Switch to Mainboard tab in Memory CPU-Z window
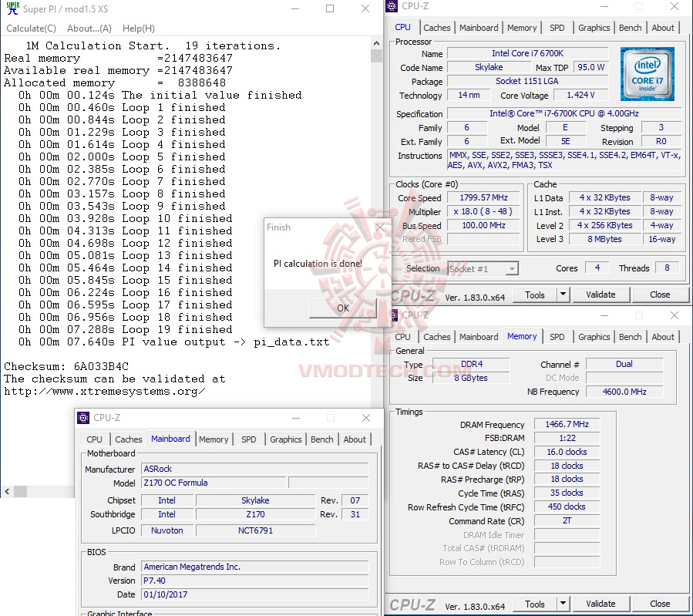Viewport: 693px width, 616px height. pos(479,337)
